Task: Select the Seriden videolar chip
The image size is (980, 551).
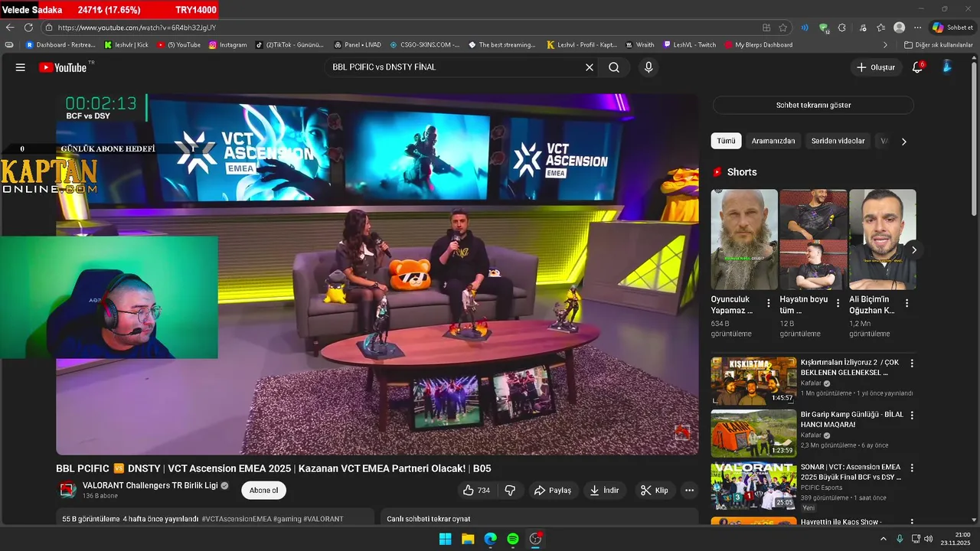Action: click(838, 141)
